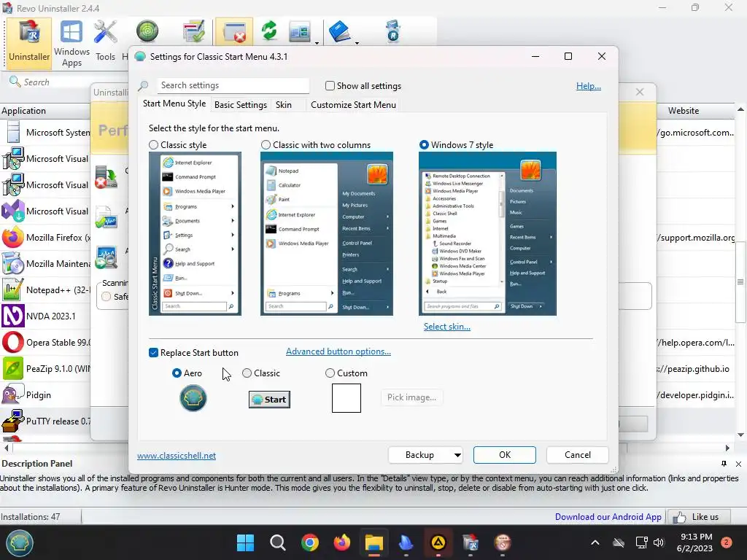Click PuTTY release icon in application list

[12, 421]
